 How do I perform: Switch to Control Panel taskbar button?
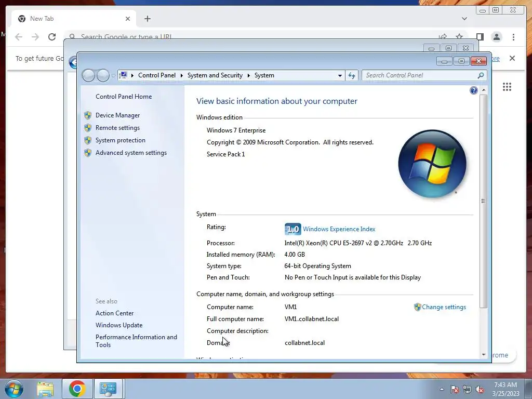click(108, 389)
